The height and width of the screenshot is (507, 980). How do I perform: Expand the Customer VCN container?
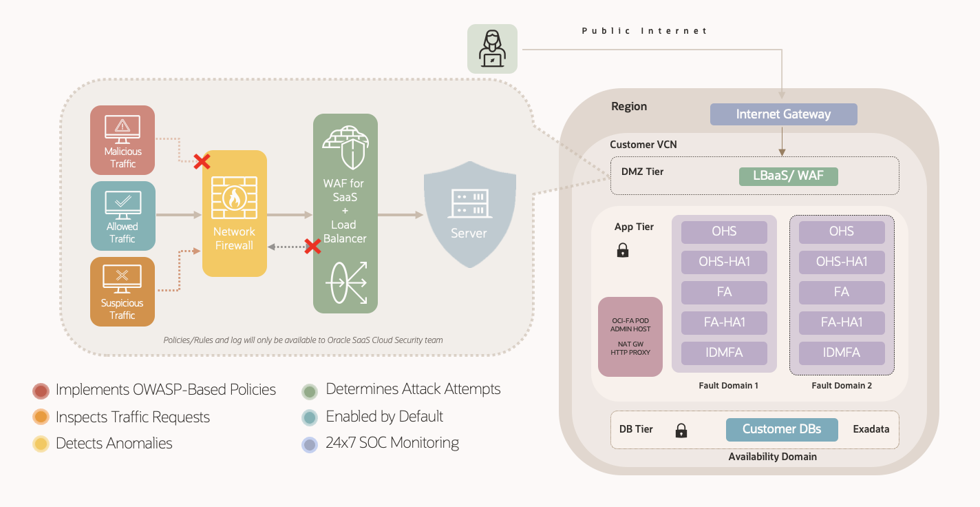643,145
